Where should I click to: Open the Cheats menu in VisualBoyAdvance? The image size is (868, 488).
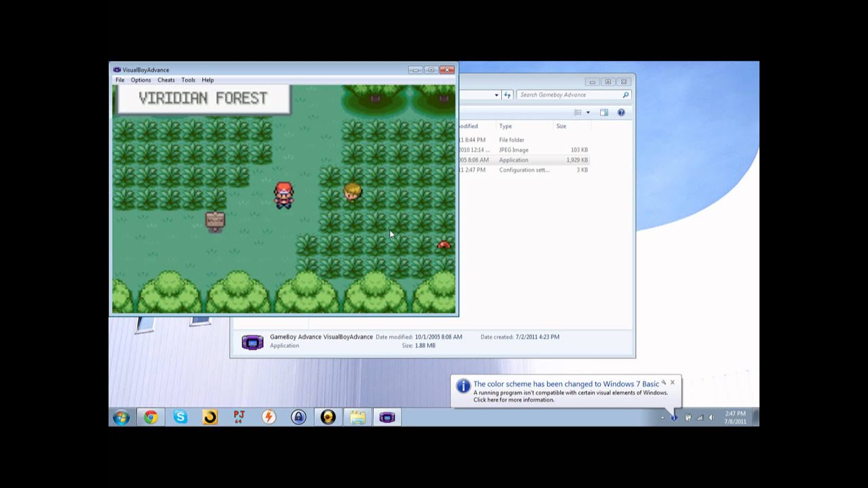click(166, 80)
